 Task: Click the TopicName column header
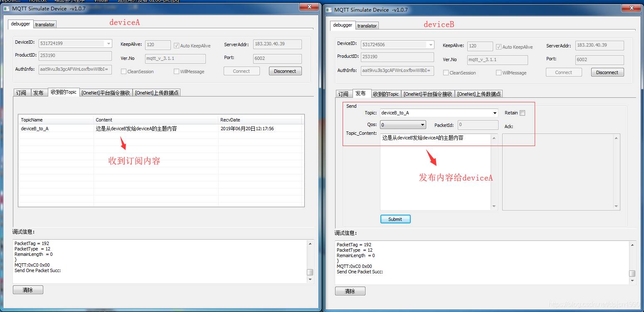[x=56, y=120]
